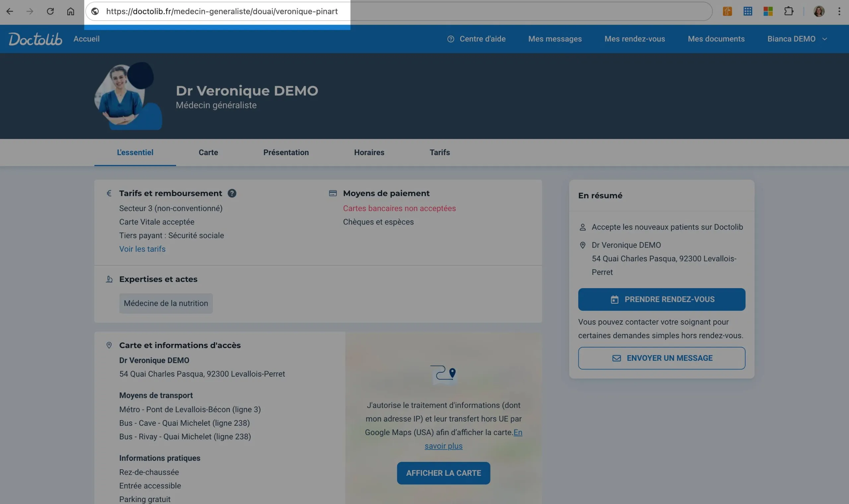Screen dimensions: 849x504
Task: Click the Doctolib logo
Action: pyautogui.click(x=35, y=39)
